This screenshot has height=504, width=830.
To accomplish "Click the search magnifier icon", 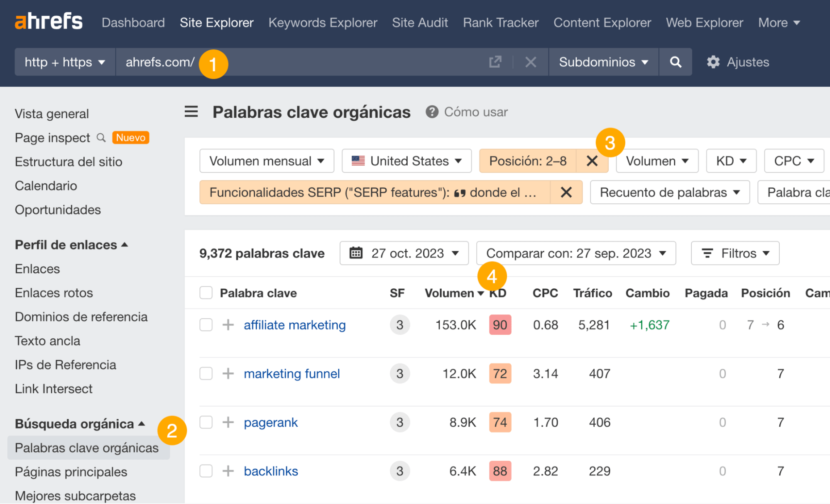I will click(x=675, y=62).
